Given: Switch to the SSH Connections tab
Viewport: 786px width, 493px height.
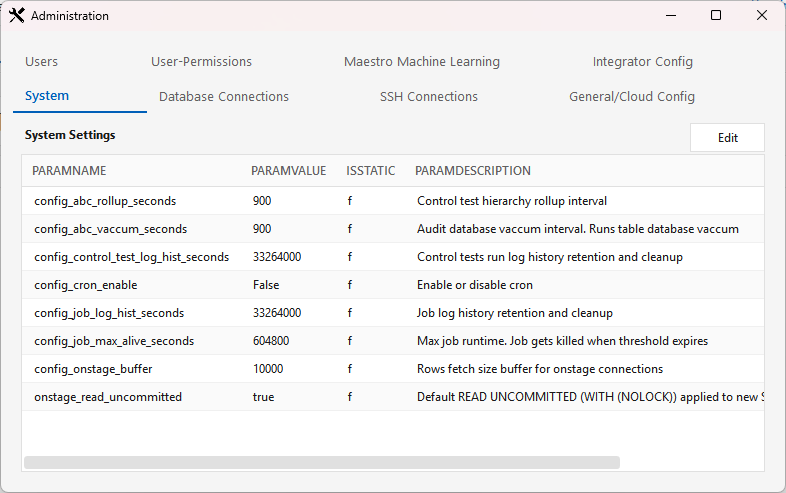Looking at the screenshot, I should pos(429,96).
